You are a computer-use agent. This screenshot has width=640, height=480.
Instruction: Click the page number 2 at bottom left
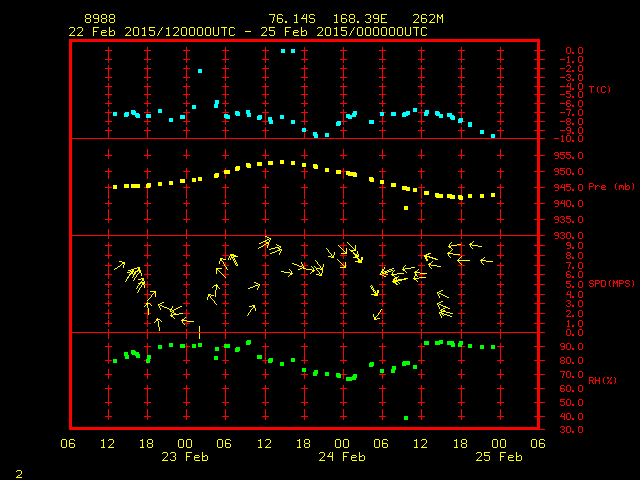[19, 474]
